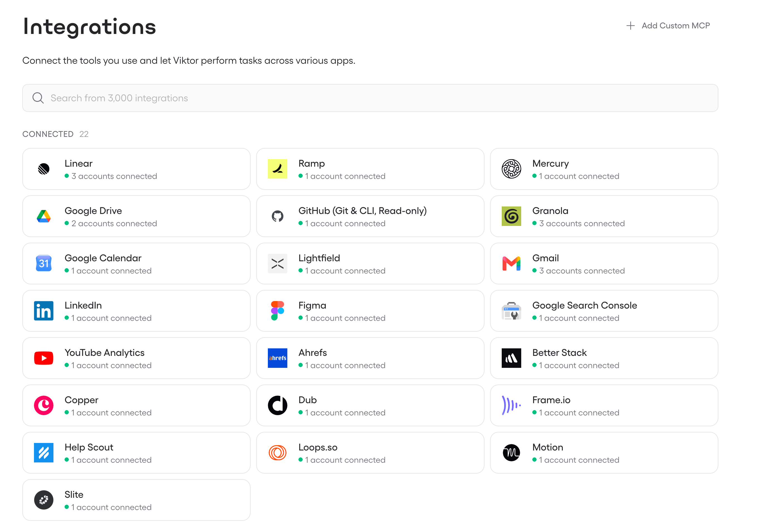
Task: Click Google Drive's 2 accounts connected status
Action: (x=111, y=223)
